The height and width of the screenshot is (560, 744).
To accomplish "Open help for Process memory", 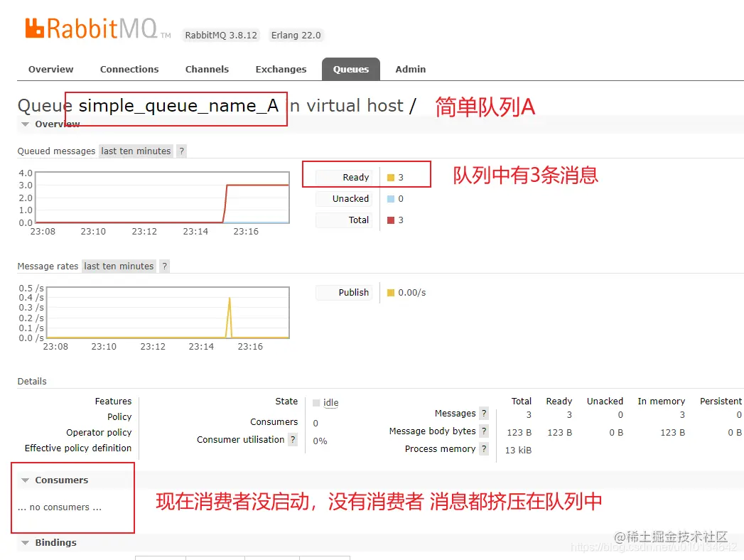I will coord(483,449).
